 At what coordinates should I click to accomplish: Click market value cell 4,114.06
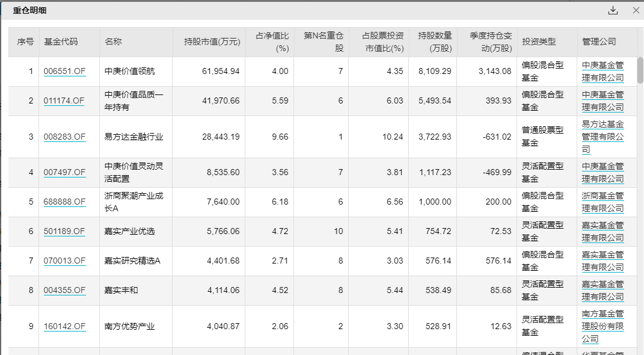tap(223, 290)
